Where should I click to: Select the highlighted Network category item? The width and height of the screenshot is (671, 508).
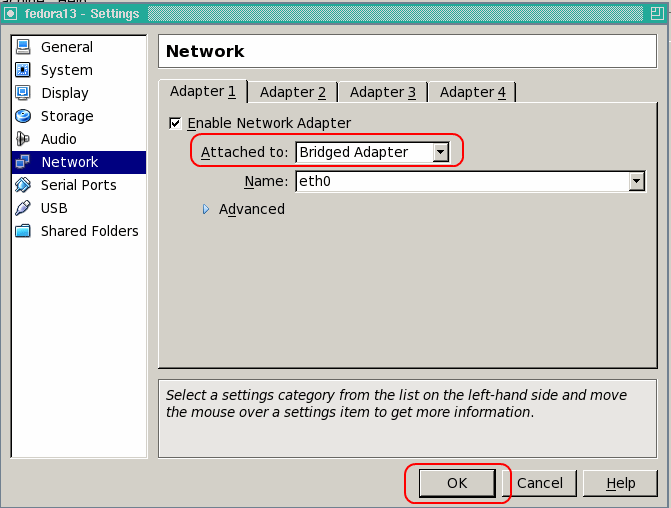(69, 162)
